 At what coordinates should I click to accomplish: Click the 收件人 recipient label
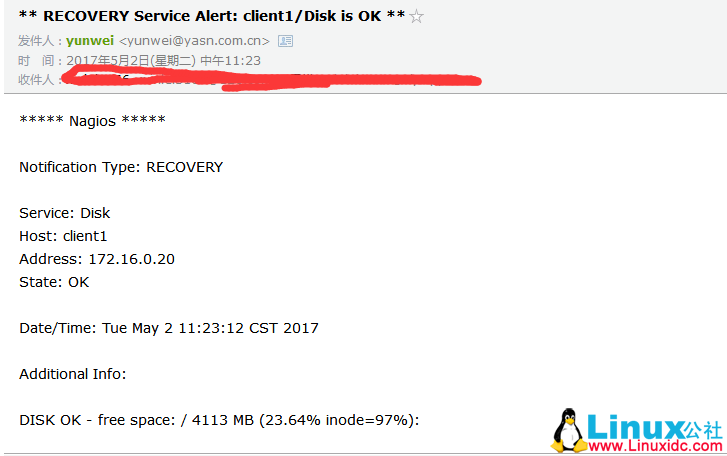[x=36, y=80]
